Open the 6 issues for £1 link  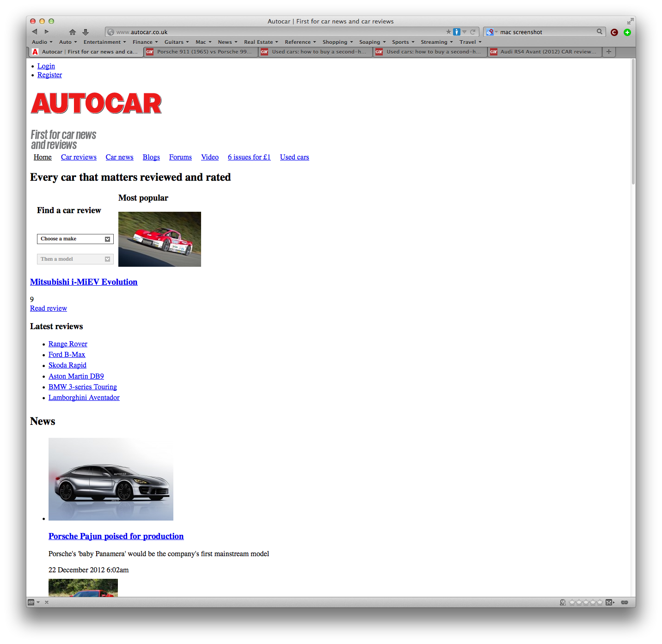coord(249,157)
